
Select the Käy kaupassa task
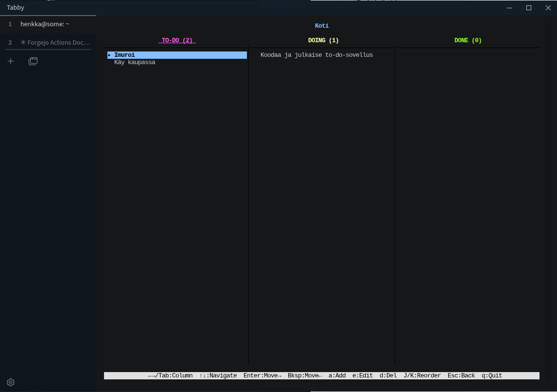(x=135, y=63)
